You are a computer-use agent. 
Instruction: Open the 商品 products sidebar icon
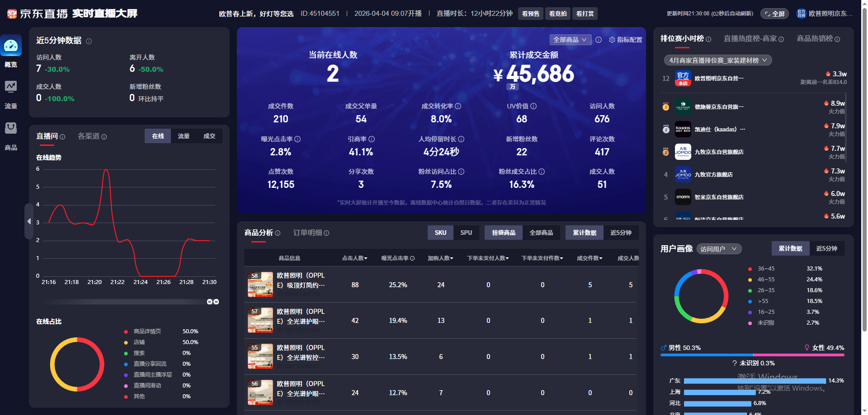(x=11, y=128)
